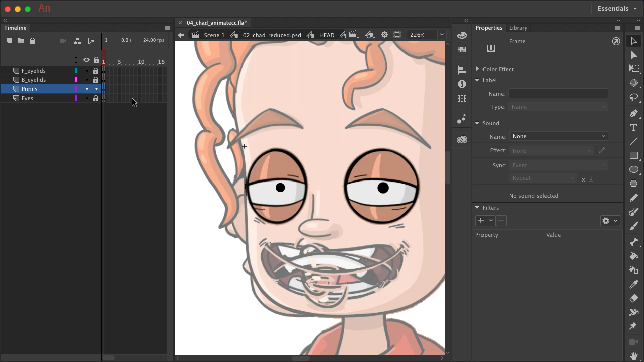The image size is (644, 362).
Task: Select the Eyedropper tool
Action: coord(634,284)
